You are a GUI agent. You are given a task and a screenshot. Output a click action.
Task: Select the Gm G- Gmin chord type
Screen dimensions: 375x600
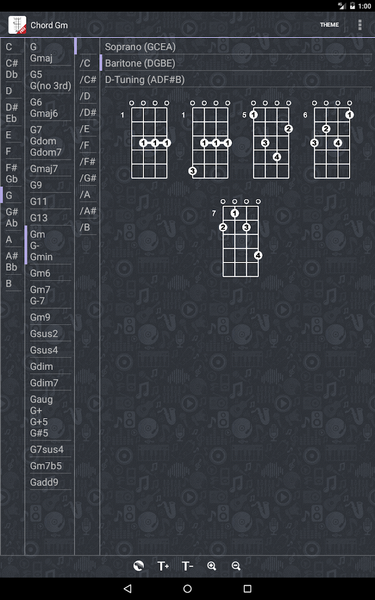(50, 245)
